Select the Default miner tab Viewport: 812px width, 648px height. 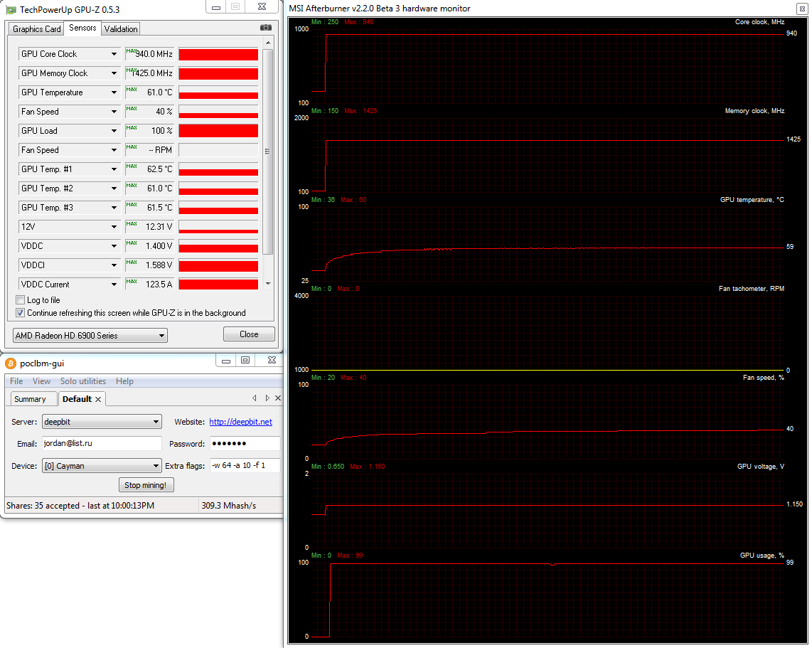[78, 399]
